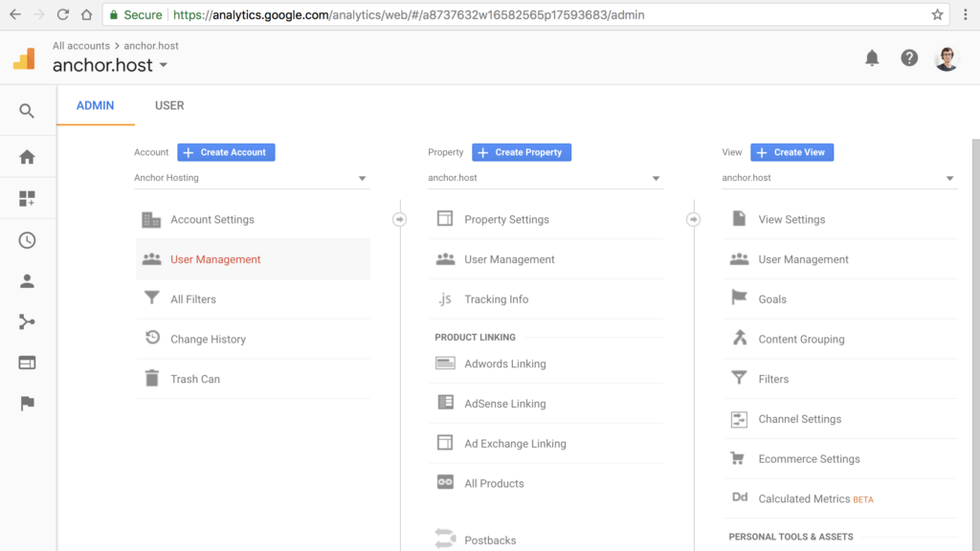The image size is (980, 551).
Task: Open Conversions flag icon in sidebar
Action: coord(27,404)
